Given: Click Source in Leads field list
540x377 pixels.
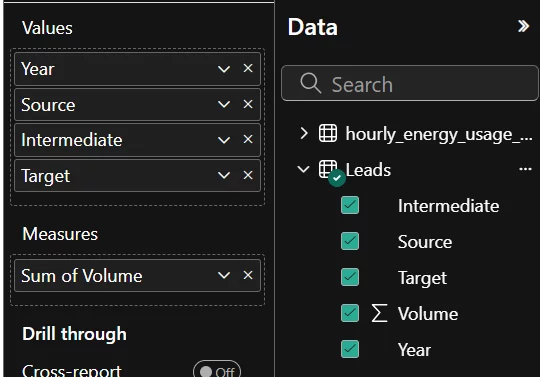Looking at the screenshot, I should click(425, 242).
